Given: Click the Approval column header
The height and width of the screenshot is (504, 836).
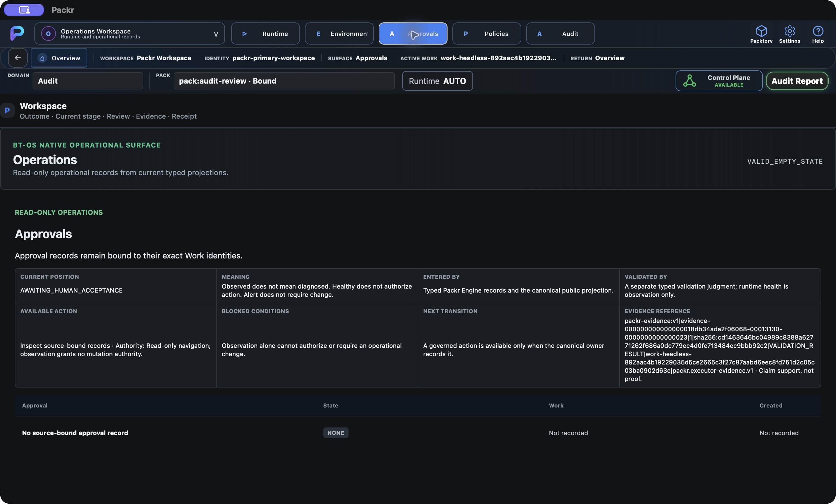Looking at the screenshot, I should point(35,405).
